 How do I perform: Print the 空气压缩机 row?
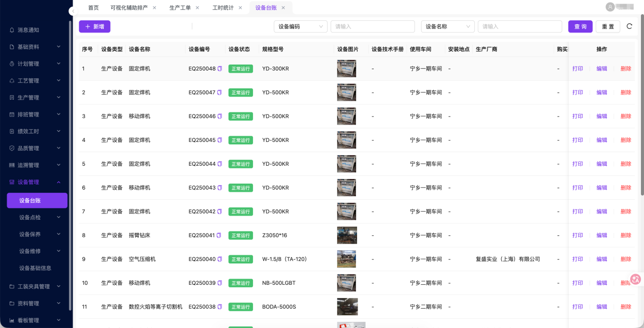point(577,259)
